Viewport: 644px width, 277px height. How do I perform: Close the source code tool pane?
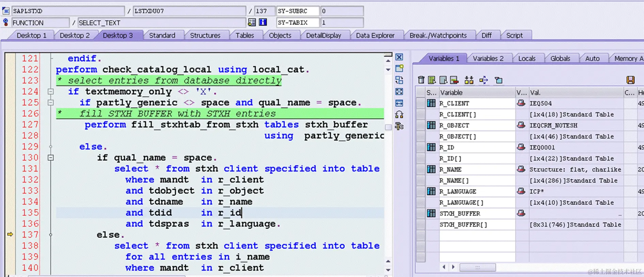click(399, 57)
